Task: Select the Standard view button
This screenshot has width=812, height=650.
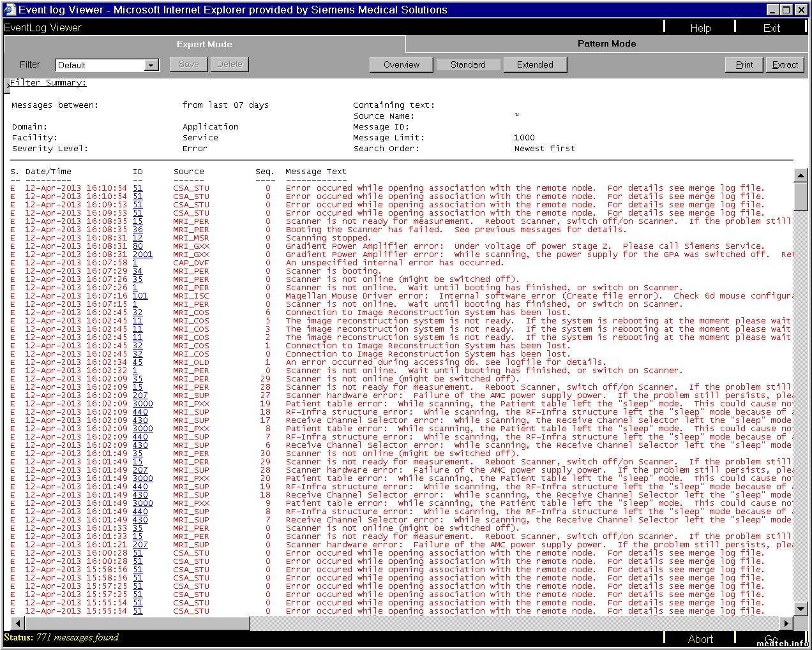Action: 468,64
